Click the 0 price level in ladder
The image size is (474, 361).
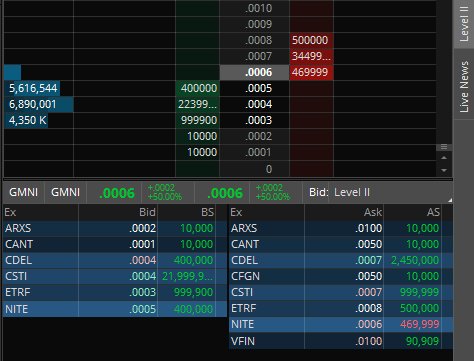pos(254,169)
